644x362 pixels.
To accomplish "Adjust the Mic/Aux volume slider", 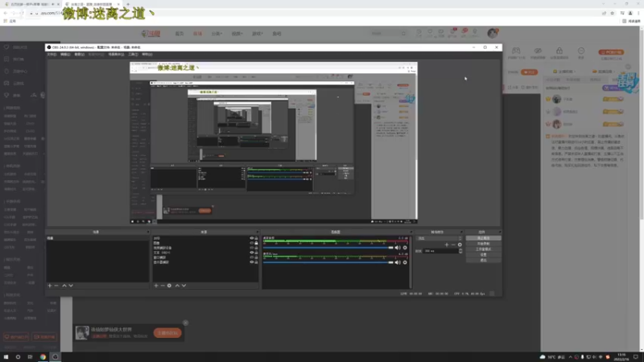I will pos(328,262).
